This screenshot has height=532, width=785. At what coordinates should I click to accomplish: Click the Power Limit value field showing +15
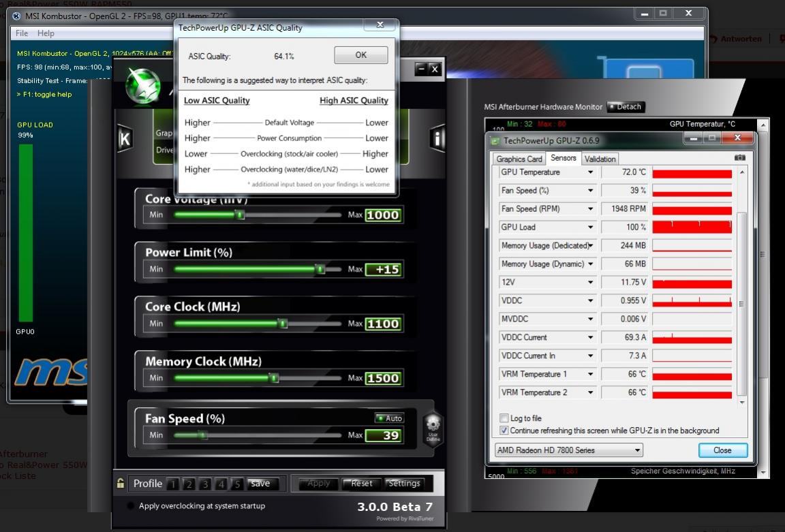click(383, 270)
